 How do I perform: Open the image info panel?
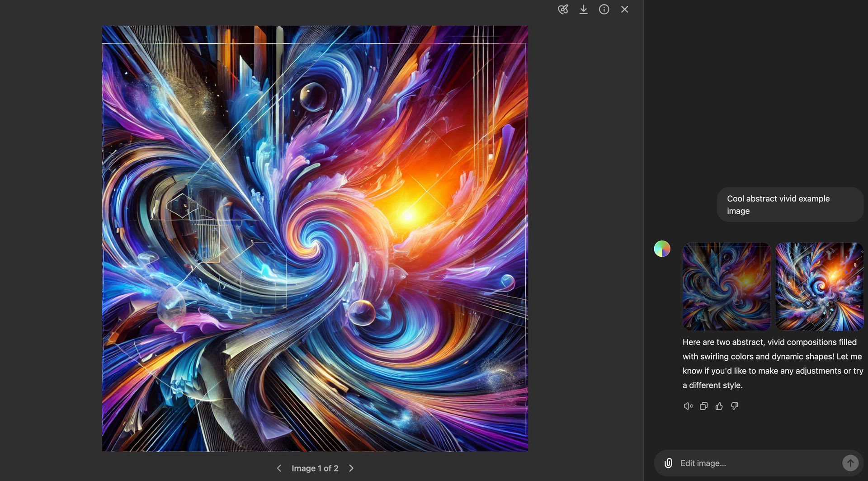[604, 9]
